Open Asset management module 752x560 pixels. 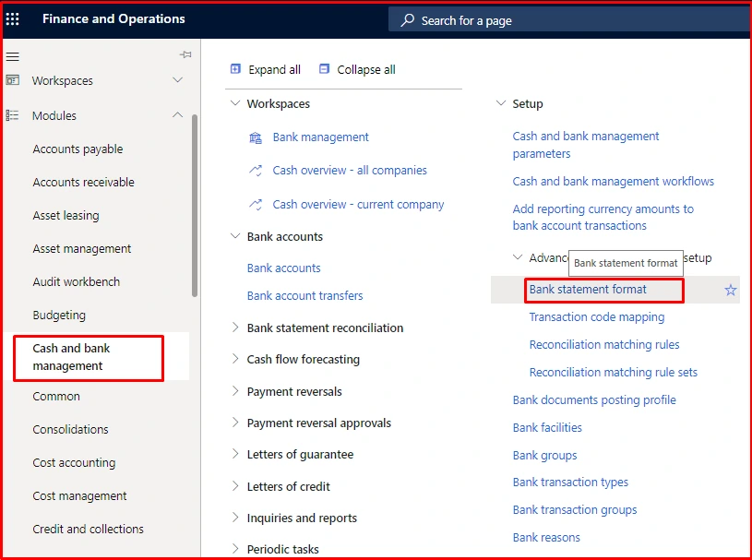pyautogui.click(x=81, y=249)
